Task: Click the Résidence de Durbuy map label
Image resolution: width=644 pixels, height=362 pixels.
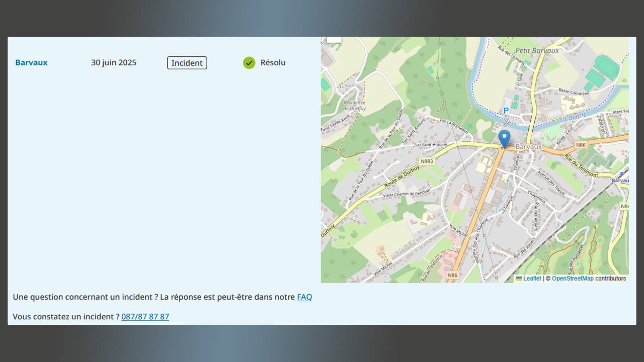Action: 354,105
